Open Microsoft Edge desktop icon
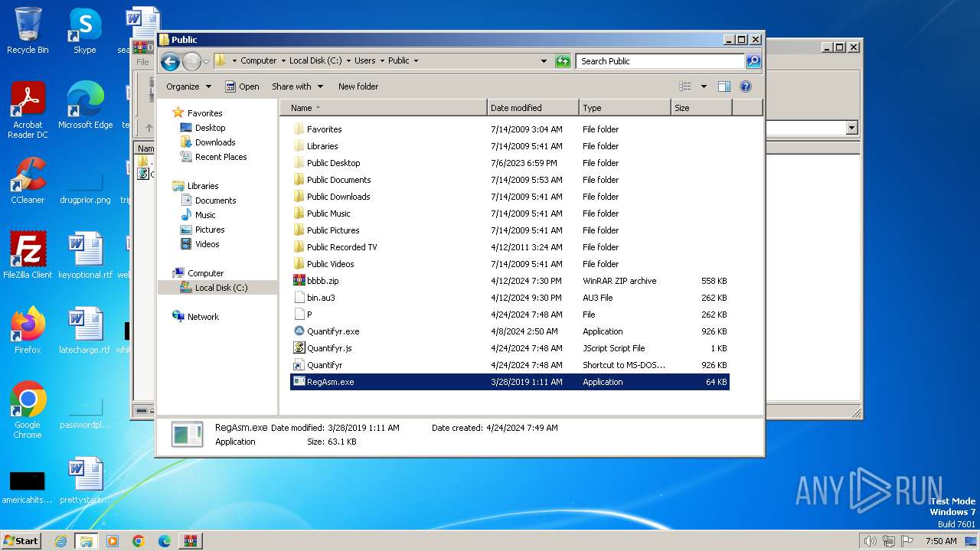980x551 pixels. [85, 105]
